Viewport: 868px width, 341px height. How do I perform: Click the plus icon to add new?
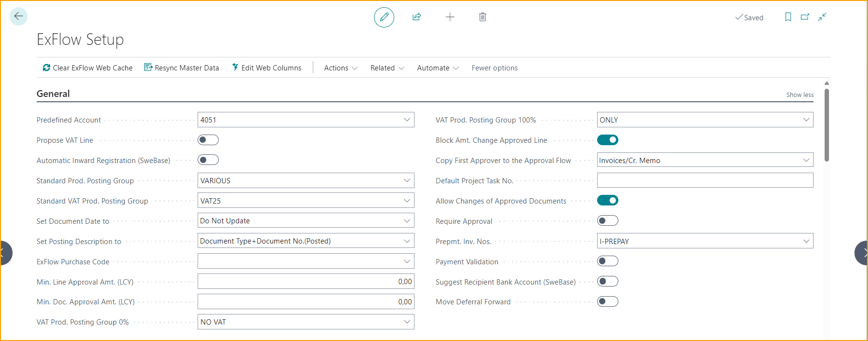click(x=450, y=17)
